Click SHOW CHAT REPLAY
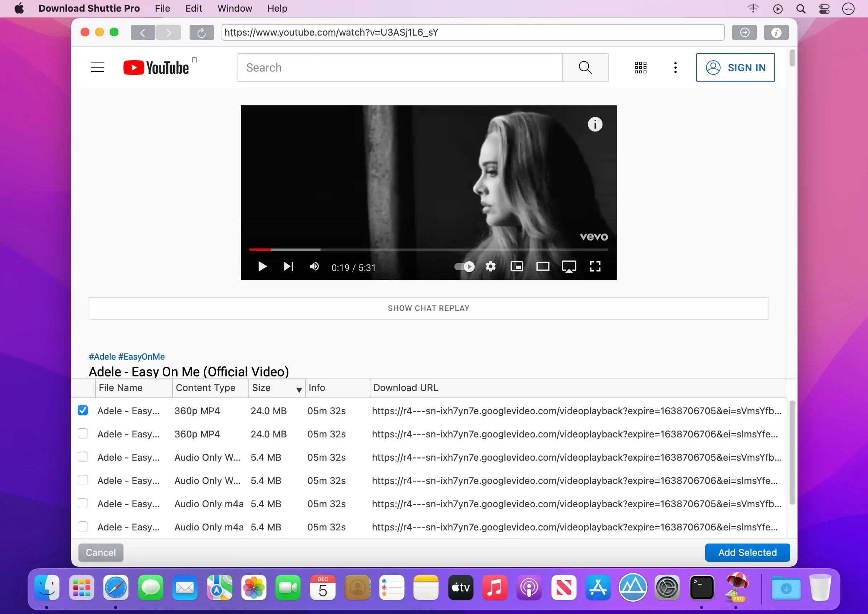 (429, 308)
